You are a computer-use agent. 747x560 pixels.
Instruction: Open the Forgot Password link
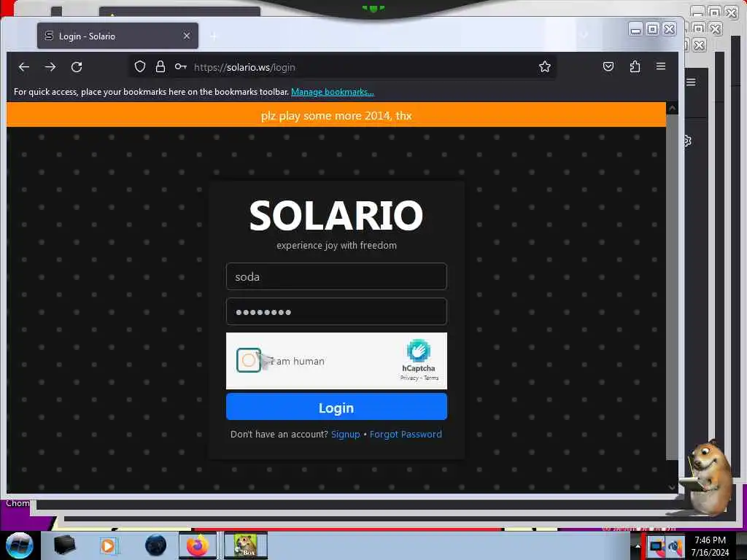pyautogui.click(x=406, y=435)
